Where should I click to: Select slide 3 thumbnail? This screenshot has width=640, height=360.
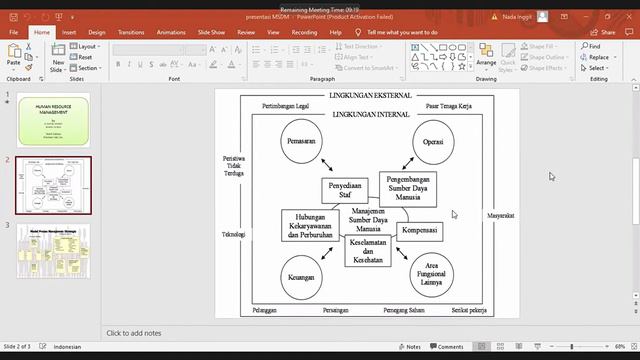pyautogui.click(x=53, y=251)
